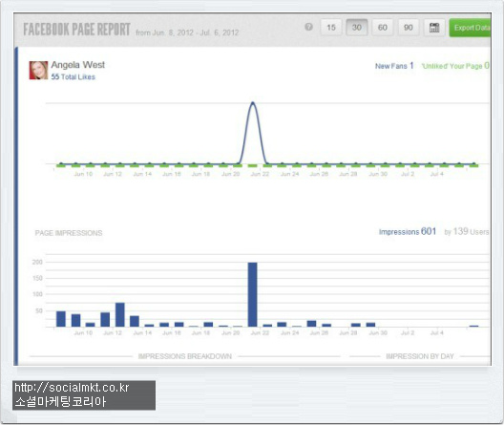Select the 15 day range button
Viewport: 504px width, 425px height.
pos(331,28)
